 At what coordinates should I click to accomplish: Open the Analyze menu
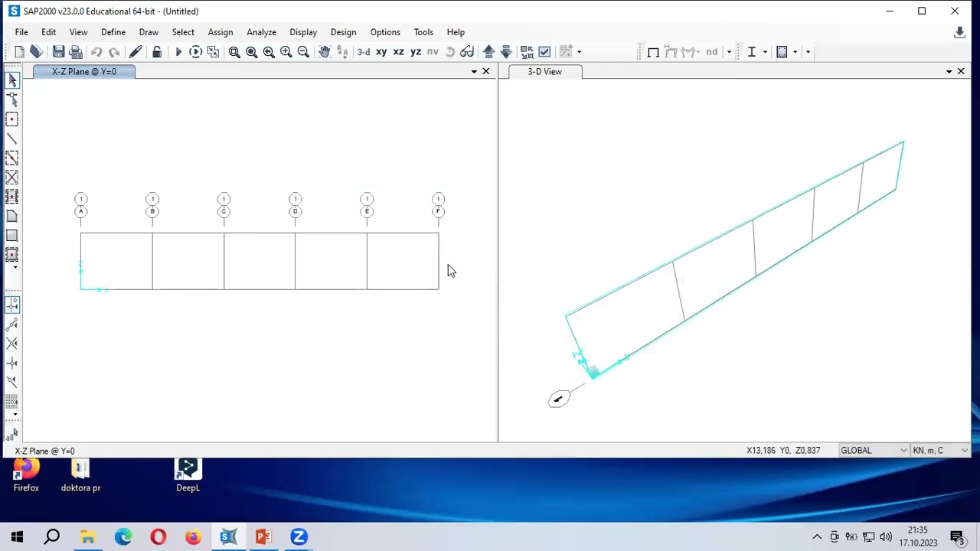coord(261,32)
